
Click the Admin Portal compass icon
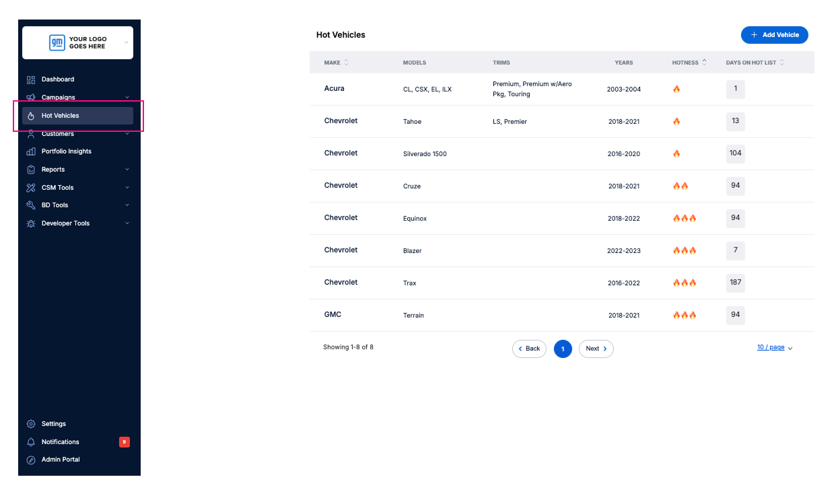tap(31, 460)
